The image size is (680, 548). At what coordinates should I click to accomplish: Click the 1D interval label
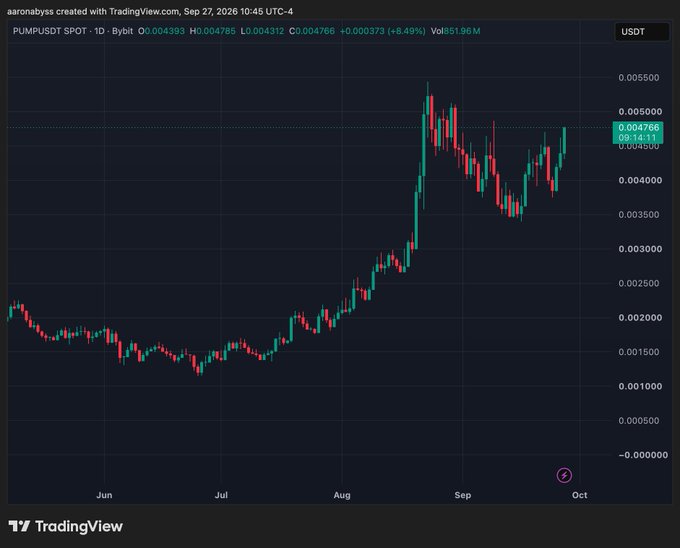coord(99,31)
